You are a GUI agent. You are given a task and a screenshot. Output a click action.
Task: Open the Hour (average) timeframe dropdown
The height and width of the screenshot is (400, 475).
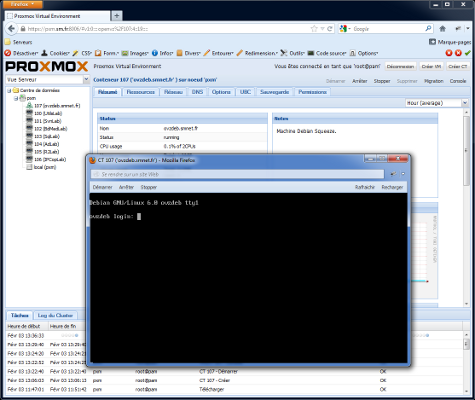point(465,103)
